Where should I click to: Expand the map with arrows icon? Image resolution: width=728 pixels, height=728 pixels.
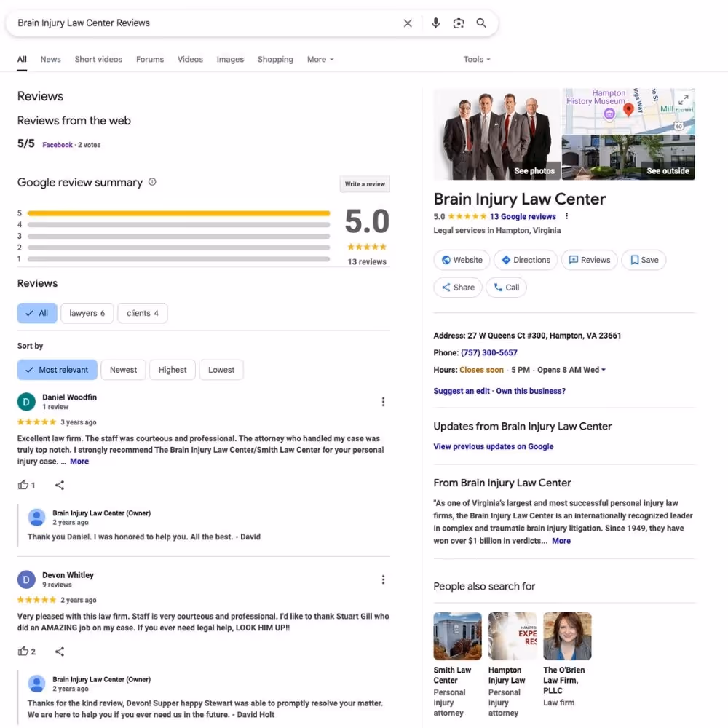(x=683, y=100)
